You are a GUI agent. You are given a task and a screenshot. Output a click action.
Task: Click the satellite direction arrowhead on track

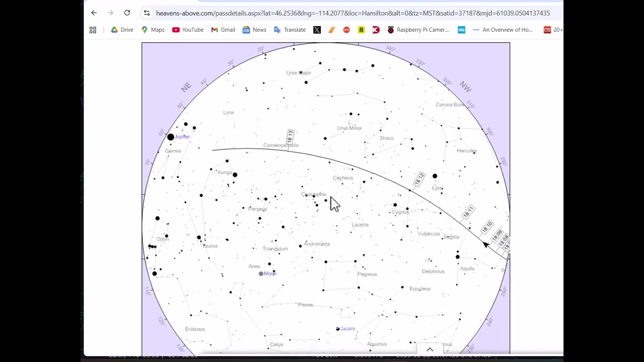pos(485,244)
